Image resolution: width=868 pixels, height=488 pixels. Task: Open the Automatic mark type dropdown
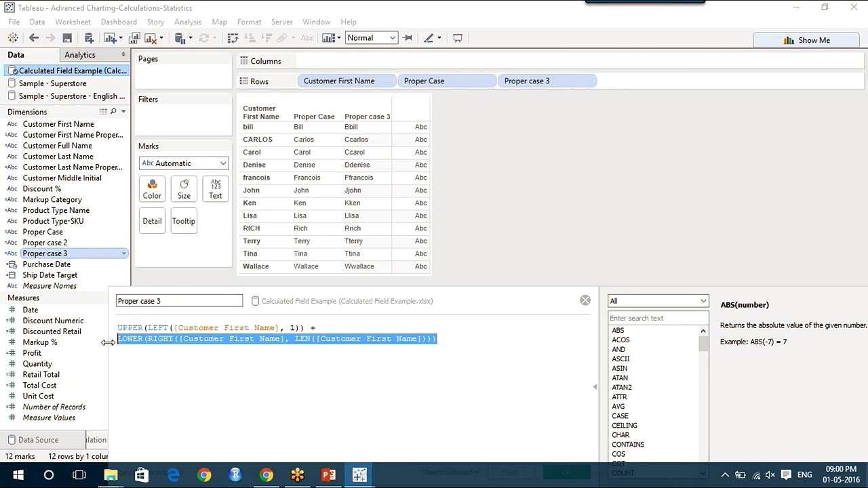pyautogui.click(x=184, y=163)
